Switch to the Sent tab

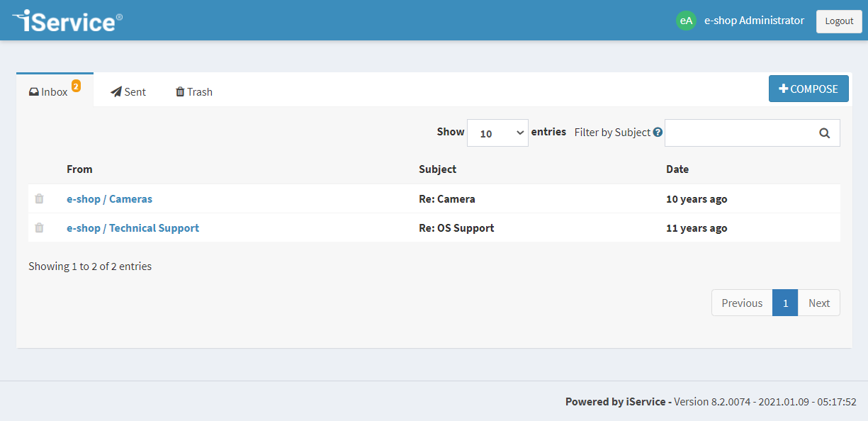(x=128, y=91)
